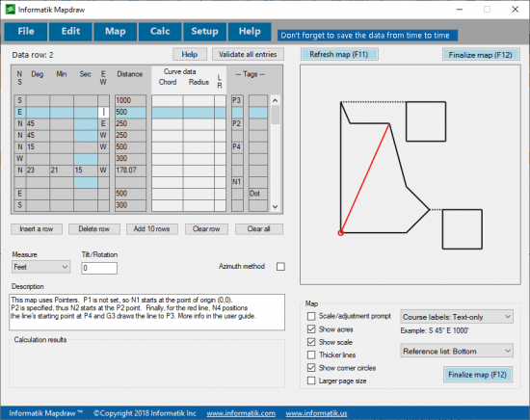Click the red origin circle on map

pyautogui.click(x=341, y=233)
